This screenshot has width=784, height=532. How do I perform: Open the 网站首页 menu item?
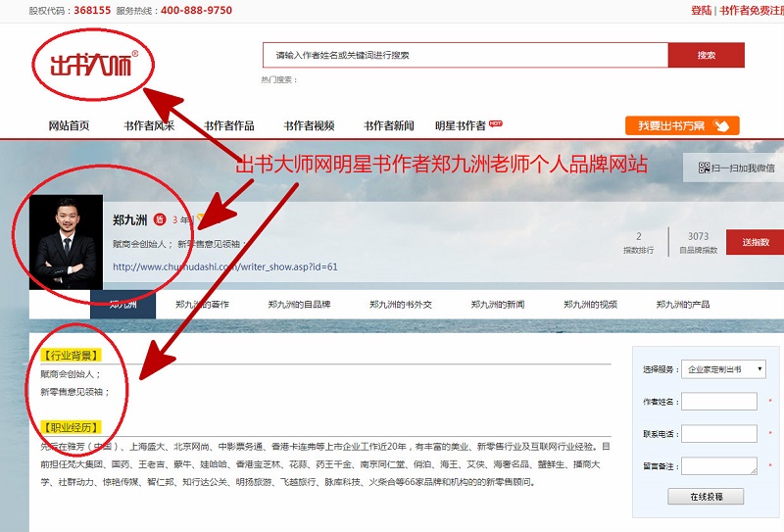click(x=69, y=125)
